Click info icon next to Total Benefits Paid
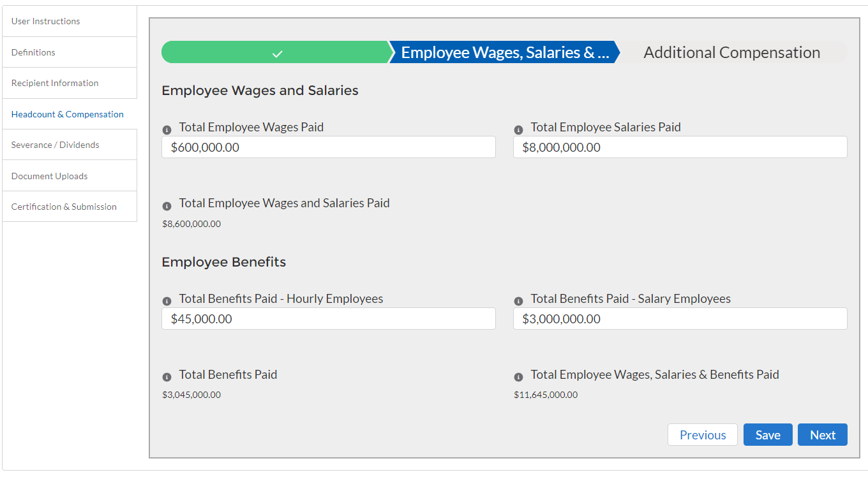Screen dimensions: 868x477 click(x=167, y=378)
